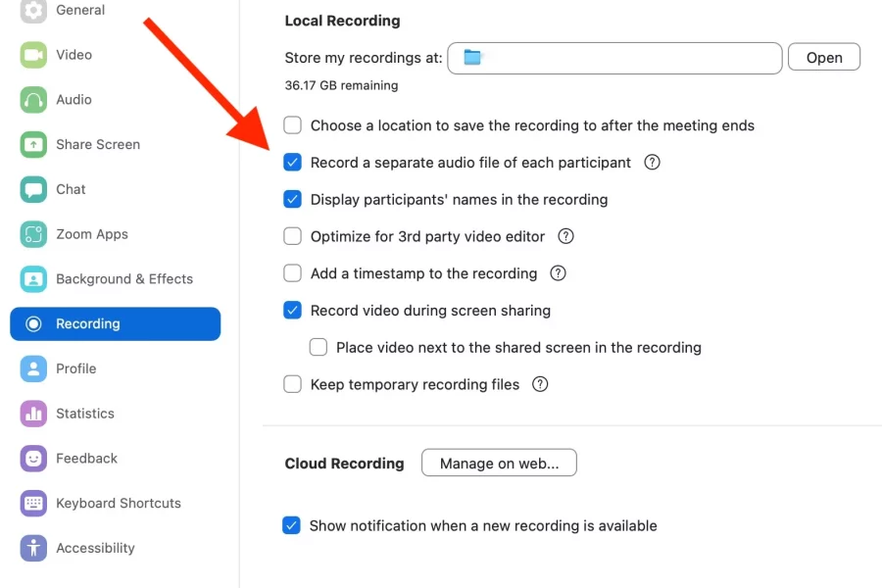Viewport: 882px width, 588px height.
Task: Open Statistics via the bar chart icon
Action: coord(33,413)
